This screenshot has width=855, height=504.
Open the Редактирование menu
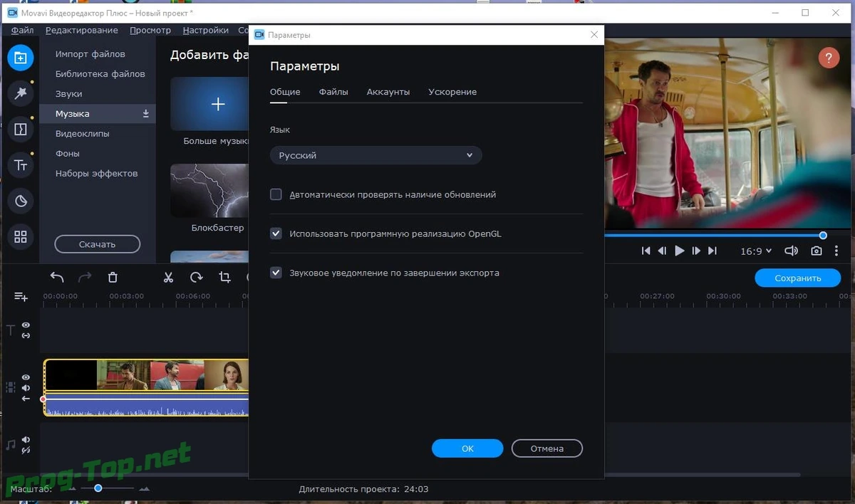tap(82, 30)
